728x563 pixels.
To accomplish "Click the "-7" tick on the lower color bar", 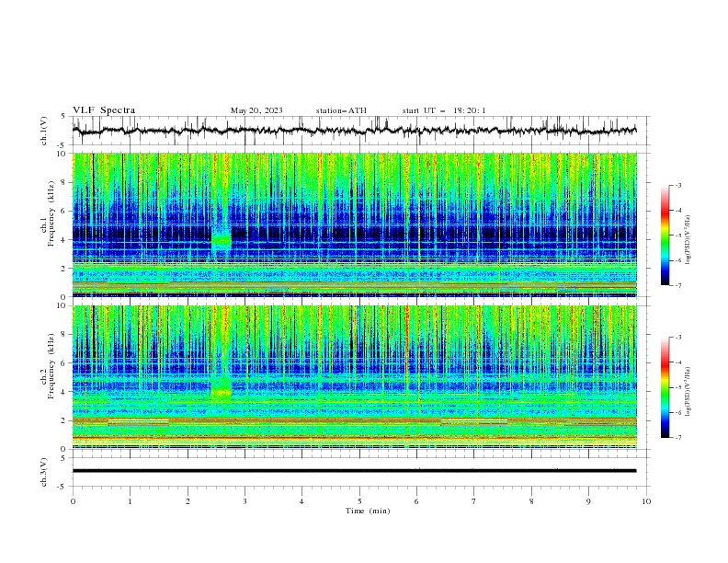I will pyautogui.click(x=677, y=438).
